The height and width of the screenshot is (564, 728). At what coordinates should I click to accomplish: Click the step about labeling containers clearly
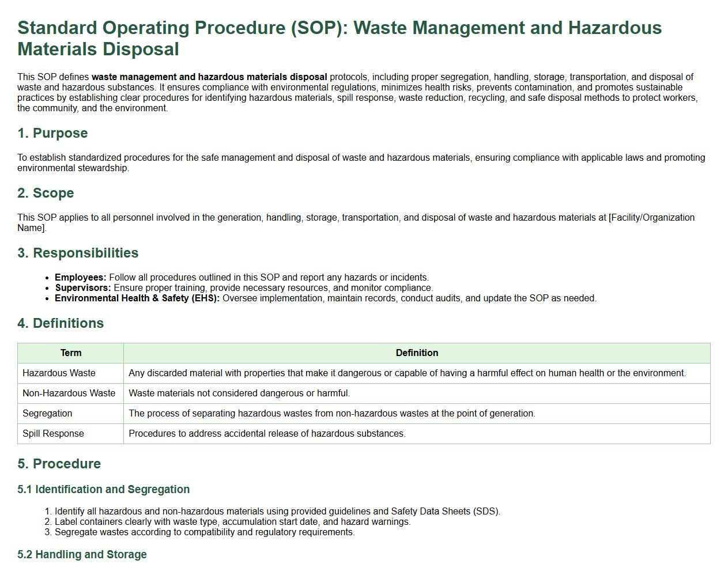click(x=232, y=522)
